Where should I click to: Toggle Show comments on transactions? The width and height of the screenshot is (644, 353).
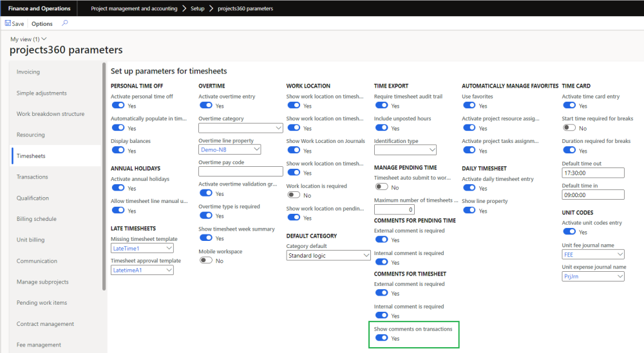coord(381,338)
